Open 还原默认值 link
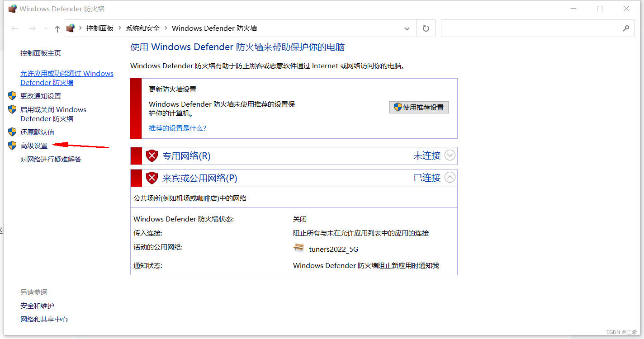Viewport: 644px width, 339px height. pos(37,132)
